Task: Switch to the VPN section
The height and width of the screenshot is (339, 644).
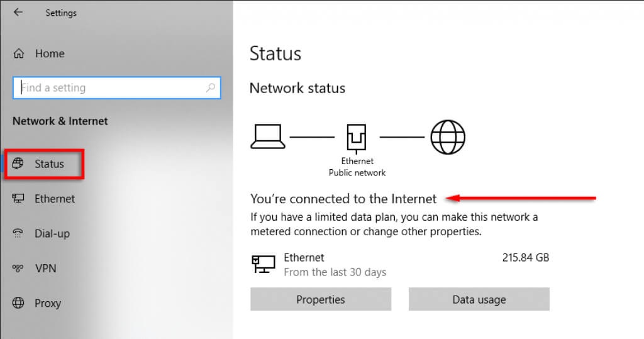Action: point(45,269)
